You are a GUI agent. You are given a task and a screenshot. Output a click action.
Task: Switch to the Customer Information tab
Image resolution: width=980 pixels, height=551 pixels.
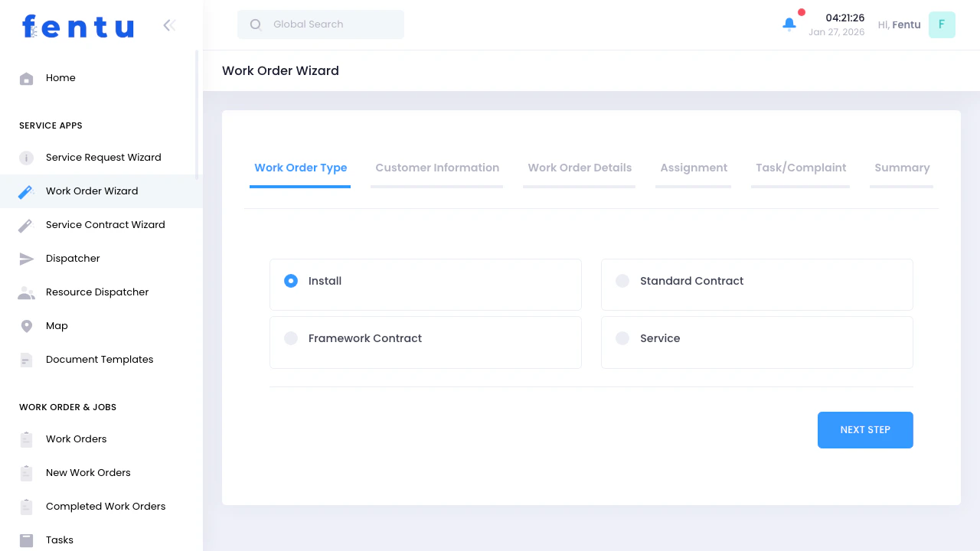[x=437, y=168]
